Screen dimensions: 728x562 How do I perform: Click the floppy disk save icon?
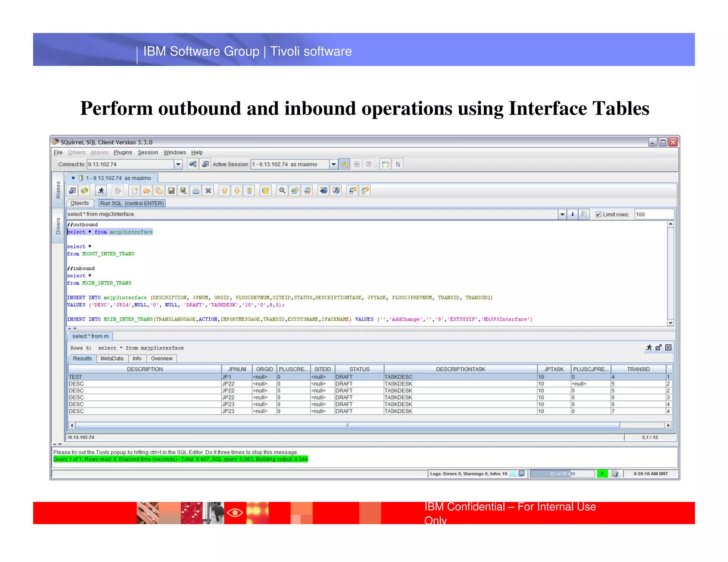[x=171, y=191]
